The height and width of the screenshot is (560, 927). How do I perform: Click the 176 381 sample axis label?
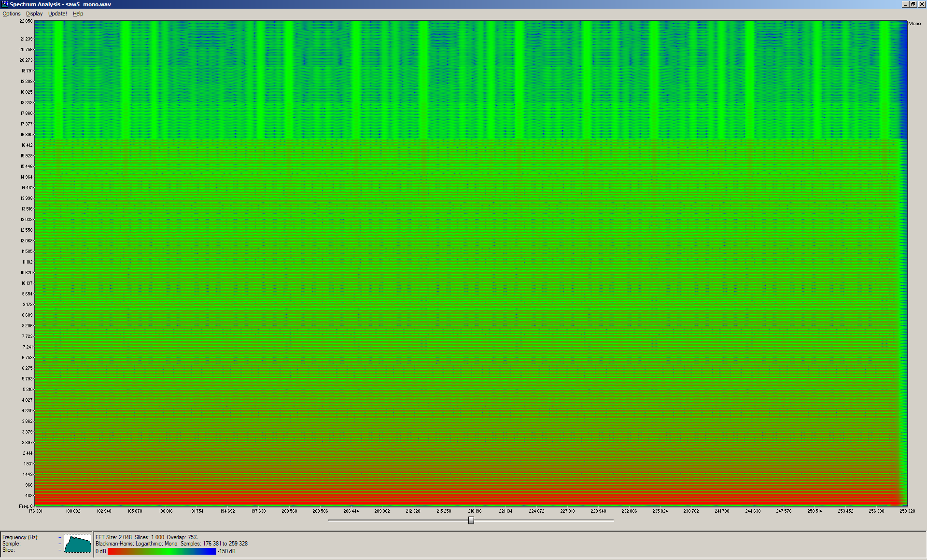pos(36,511)
